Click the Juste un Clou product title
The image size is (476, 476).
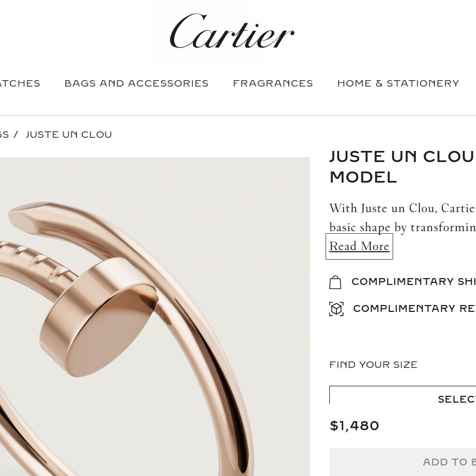tap(403, 167)
